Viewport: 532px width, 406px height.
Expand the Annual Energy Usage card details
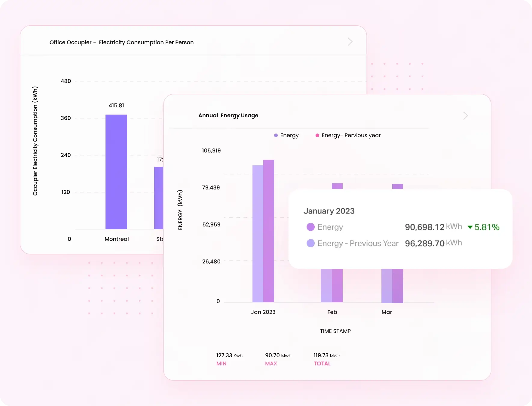tap(465, 115)
